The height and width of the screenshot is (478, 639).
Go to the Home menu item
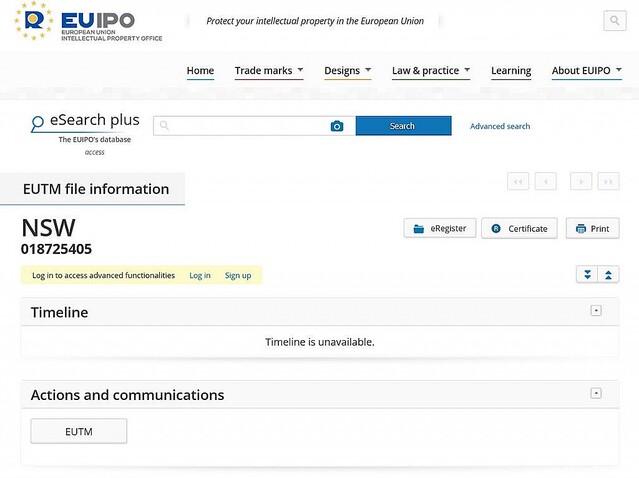pyautogui.click(x=200, y=71)
